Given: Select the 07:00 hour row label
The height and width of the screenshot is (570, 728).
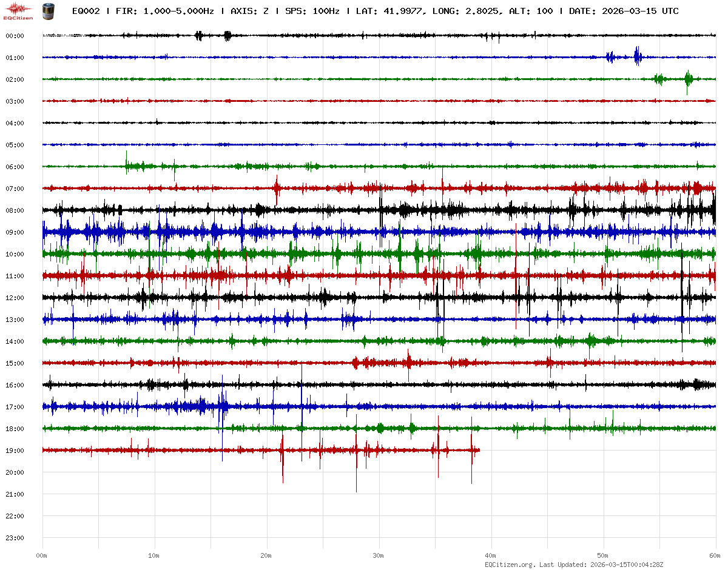Looking at the screenshot, I should click(x=15, y=189).
